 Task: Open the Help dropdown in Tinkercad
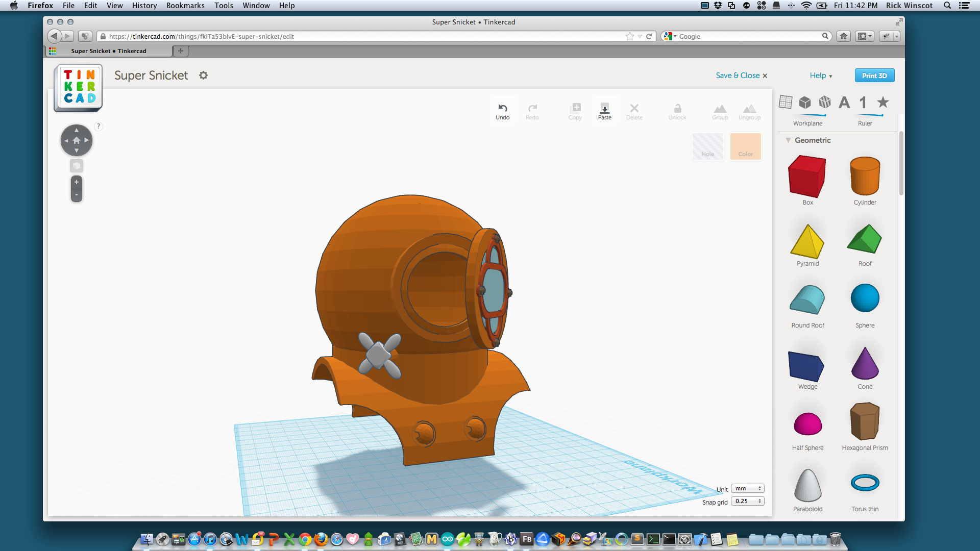click(821, 76)
